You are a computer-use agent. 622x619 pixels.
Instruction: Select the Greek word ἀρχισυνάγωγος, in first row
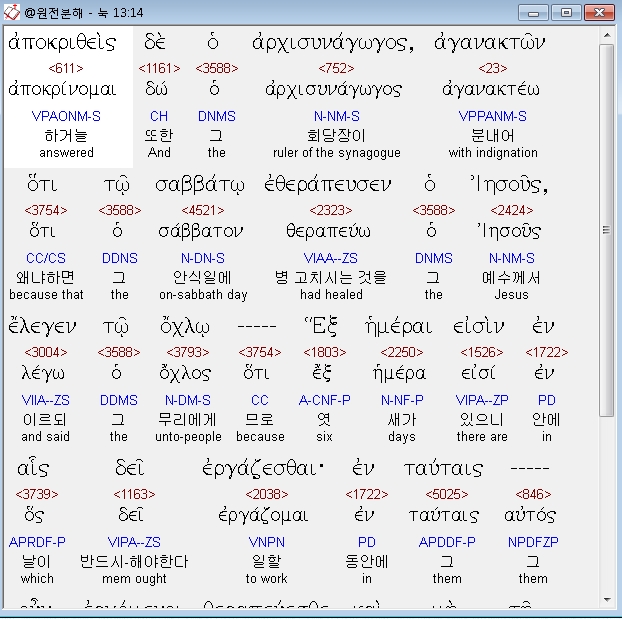[x=333, y=42]
